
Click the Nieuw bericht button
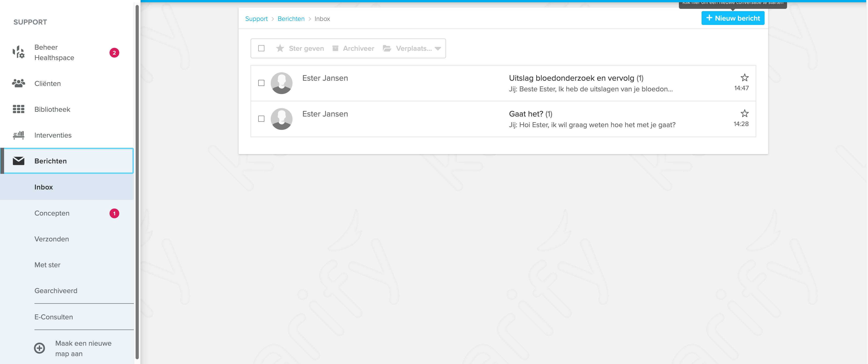(x=733, y=18)
